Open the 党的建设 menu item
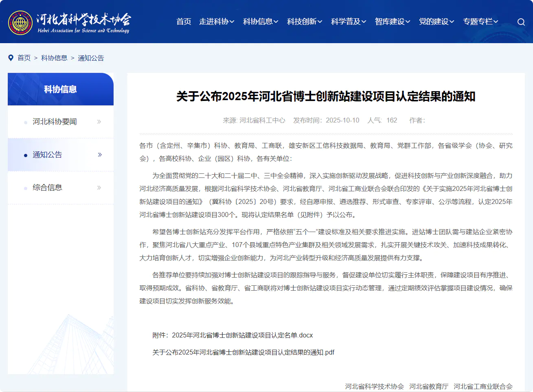This screenshot has width=533, height=392. tap(436, 22)
